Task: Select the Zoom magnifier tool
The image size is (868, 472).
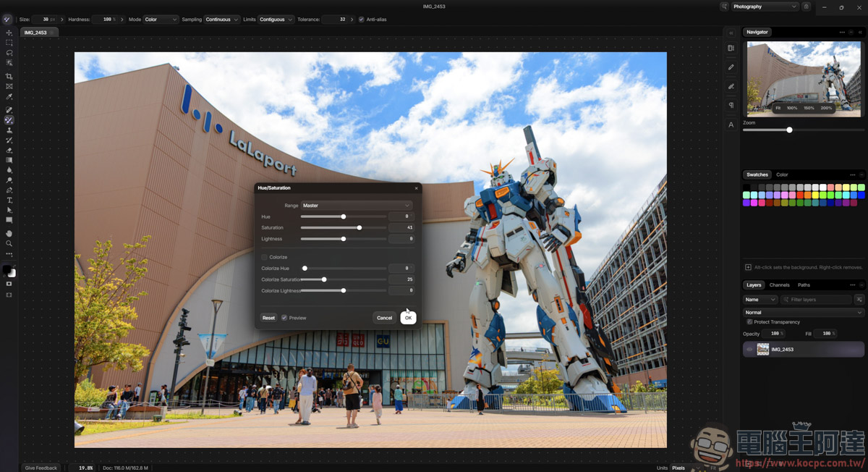Action: [9, 243]
